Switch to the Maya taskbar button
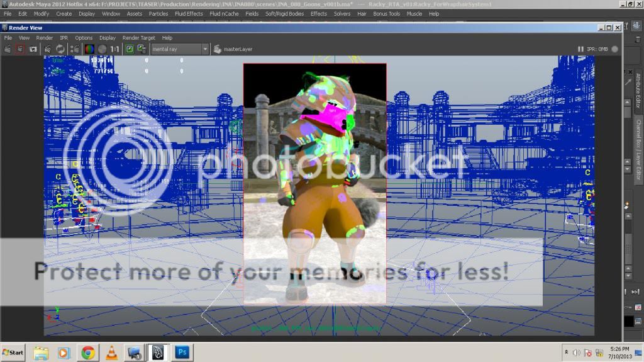 click(158, 353)
